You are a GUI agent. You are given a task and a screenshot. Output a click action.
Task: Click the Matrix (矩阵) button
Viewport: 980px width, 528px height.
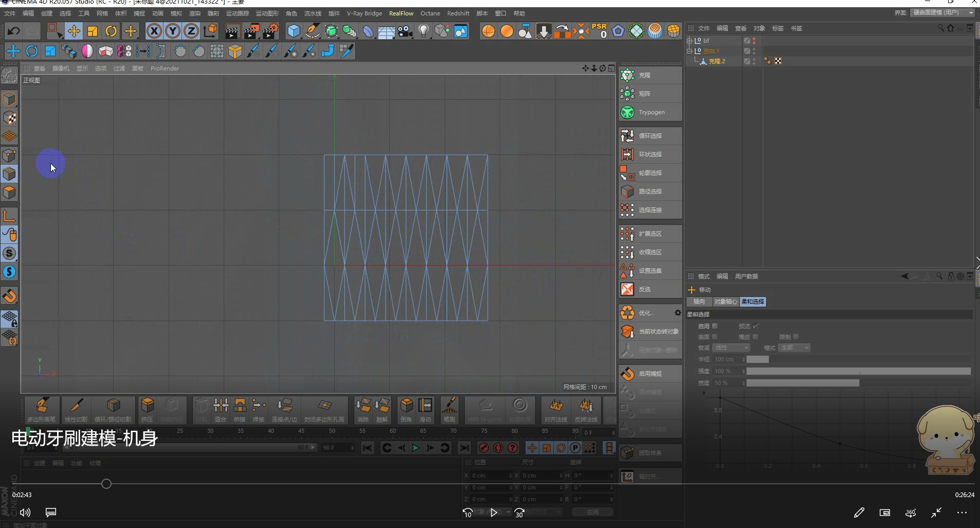click(x=650, y=94)
